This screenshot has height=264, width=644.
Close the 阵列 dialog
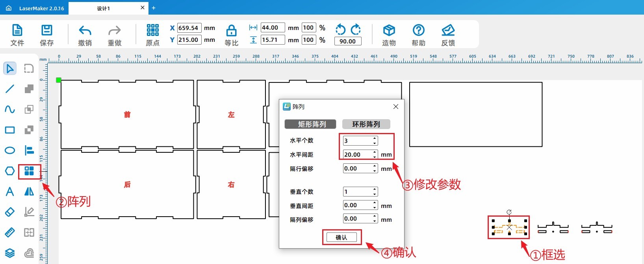(396, 107)
